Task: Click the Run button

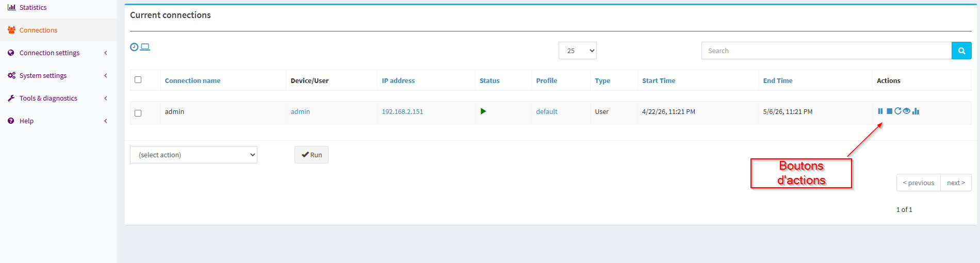Action: pyautogui.click(x=312, y=155)
